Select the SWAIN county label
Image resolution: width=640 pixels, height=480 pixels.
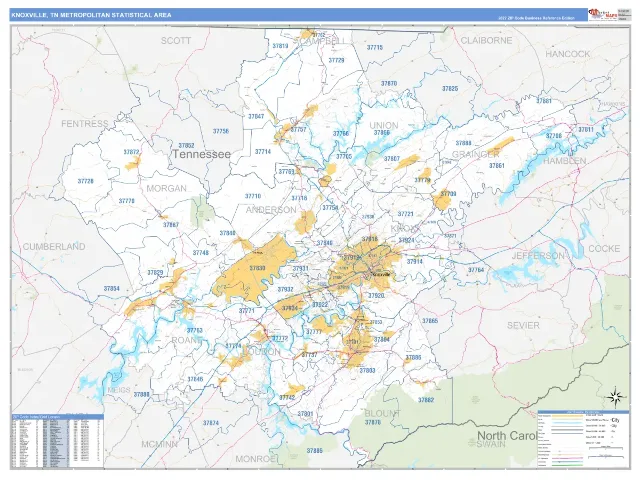(491, 444)
